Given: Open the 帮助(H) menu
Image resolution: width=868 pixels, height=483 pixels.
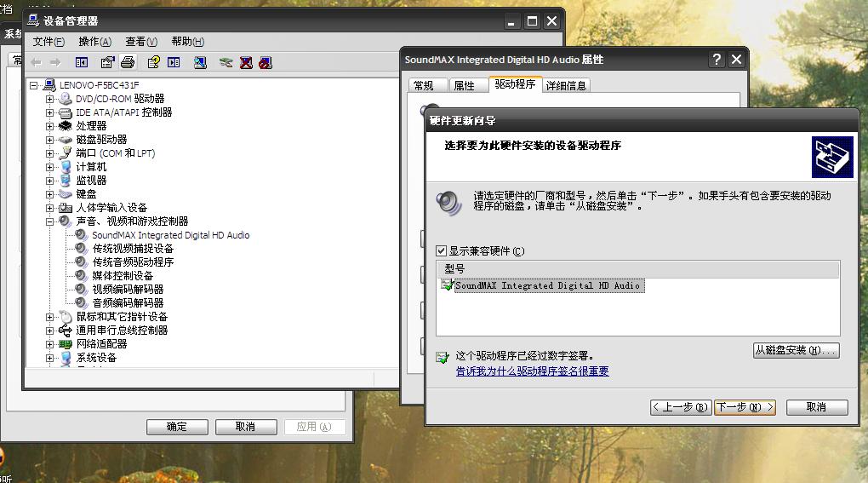Looking at the screenshot, I should pyautogui.click(x=188, y=42).
